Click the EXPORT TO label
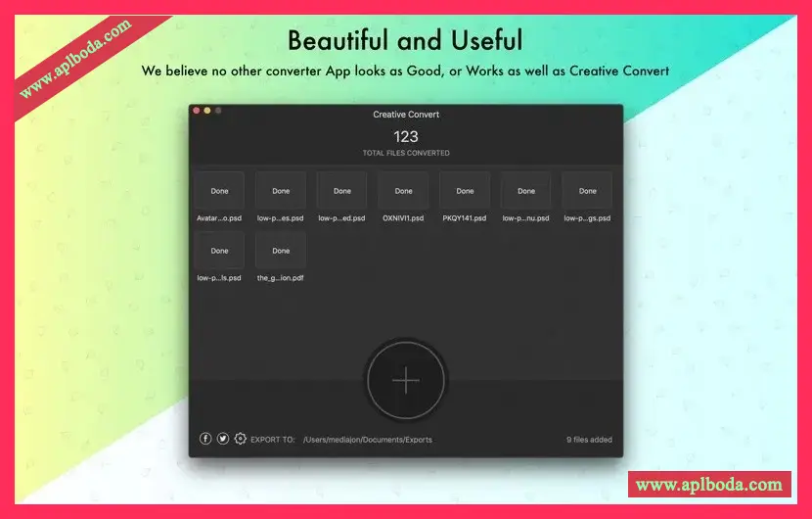This screenshot has height=519, width=812. pyautogui.click(x=273, y=440)
